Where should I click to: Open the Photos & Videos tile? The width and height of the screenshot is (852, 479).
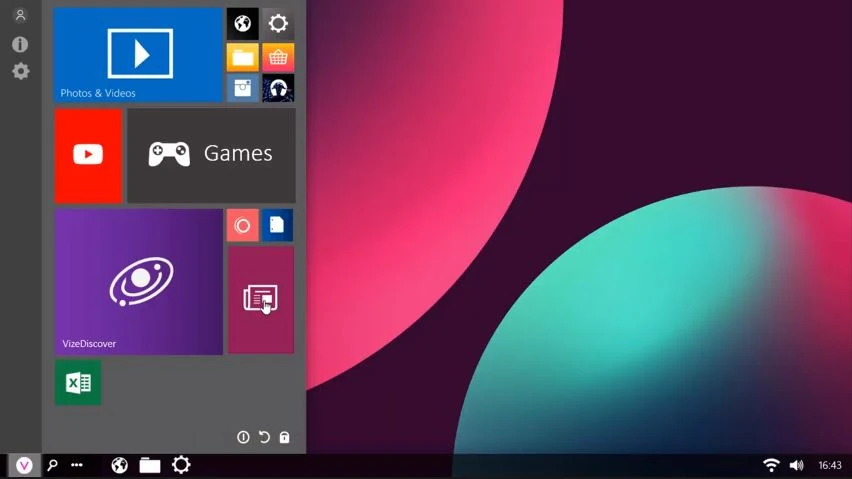pyautogui.click(x=138, y=54)
